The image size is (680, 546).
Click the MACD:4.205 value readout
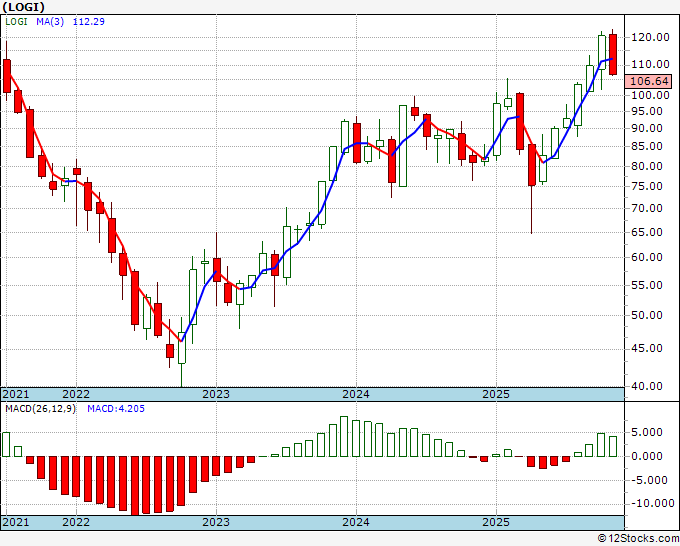coord(116,409)
